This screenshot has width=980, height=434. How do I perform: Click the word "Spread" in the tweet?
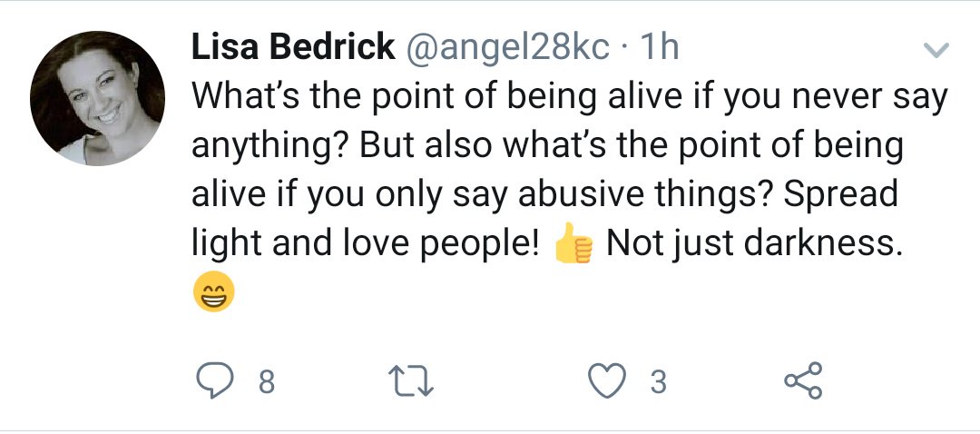[840, 196]
